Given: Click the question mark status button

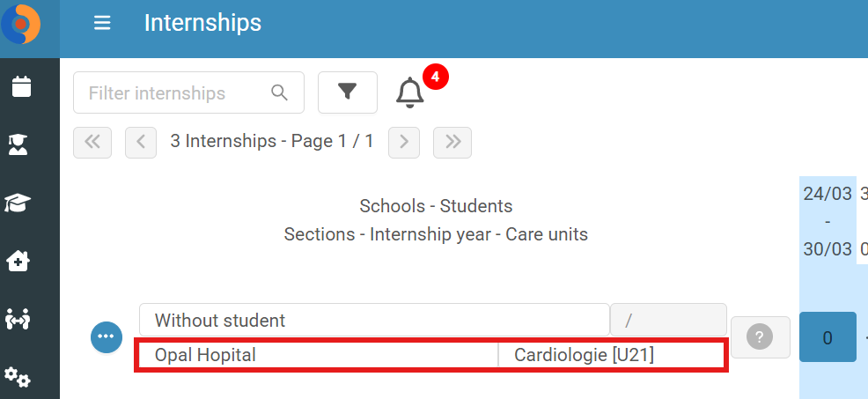Looking at the screenshot, I should (x=760, y=337).
